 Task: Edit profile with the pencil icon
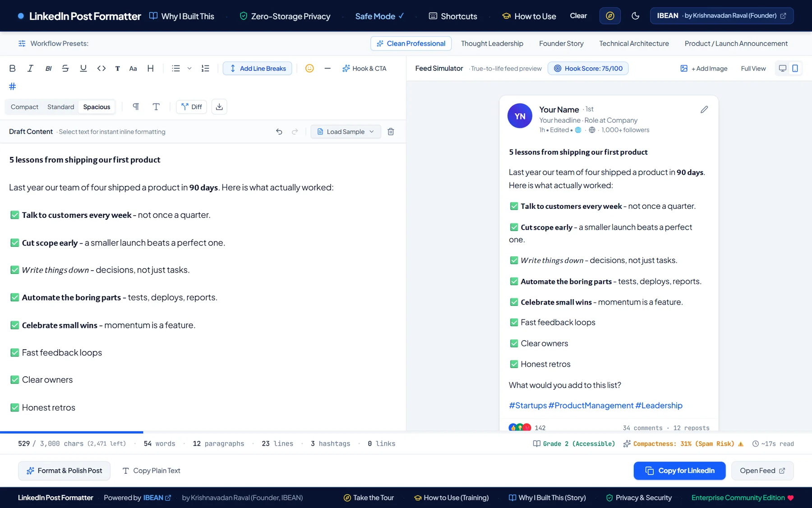[x=704, y=110]
